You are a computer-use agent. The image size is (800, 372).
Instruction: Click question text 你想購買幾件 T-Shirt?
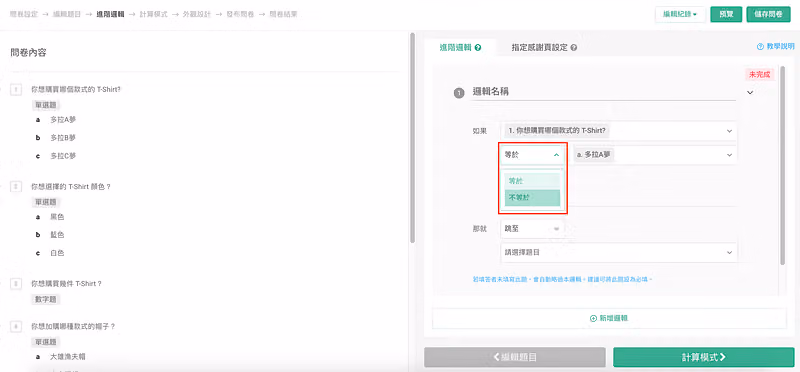66,284
